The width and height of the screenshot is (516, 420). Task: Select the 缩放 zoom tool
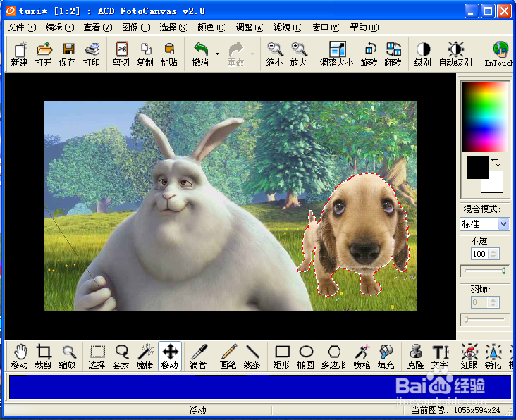click(68, 357)
